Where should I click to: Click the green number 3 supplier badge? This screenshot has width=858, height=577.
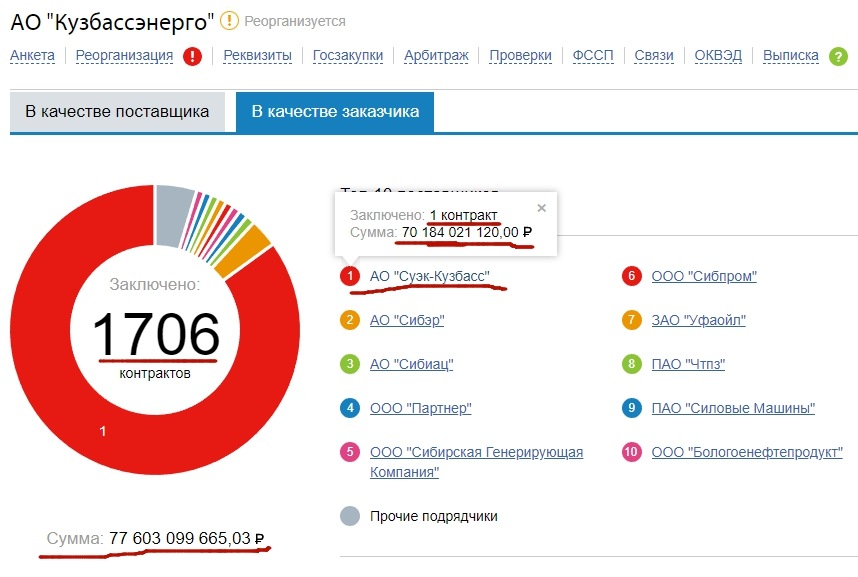(x=350, y=363)
